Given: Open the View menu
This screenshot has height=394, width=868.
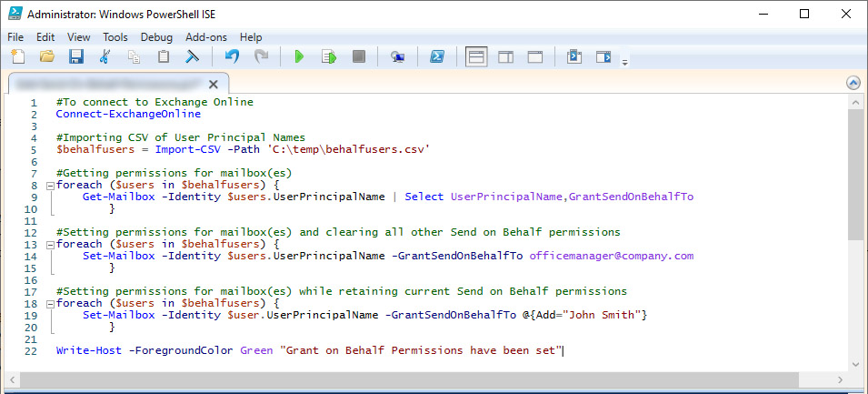Looking at the screenshot, I should click(x=78, y=37).
